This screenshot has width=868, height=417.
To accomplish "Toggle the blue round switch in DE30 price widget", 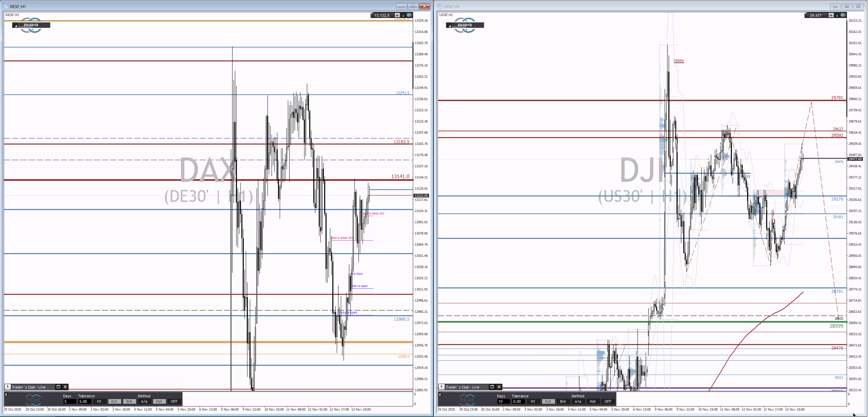I will (409, 15).
